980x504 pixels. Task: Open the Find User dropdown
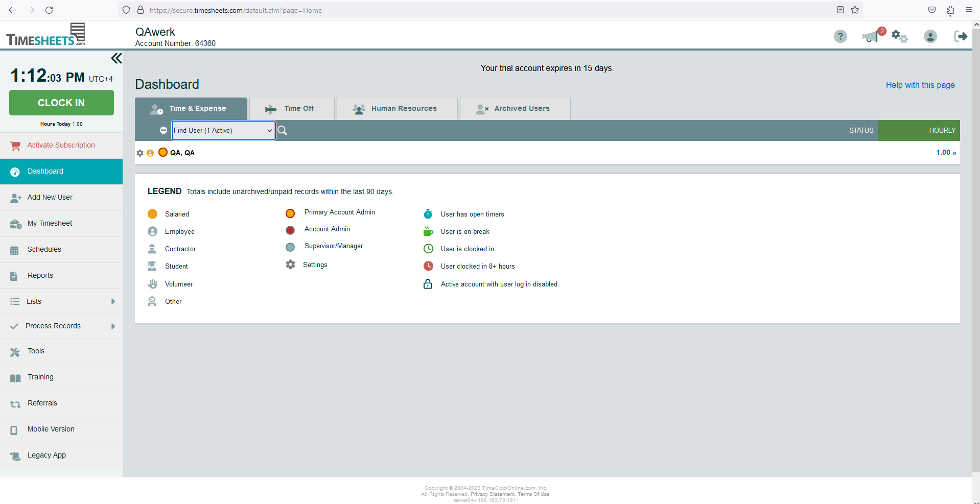(223, 130)
